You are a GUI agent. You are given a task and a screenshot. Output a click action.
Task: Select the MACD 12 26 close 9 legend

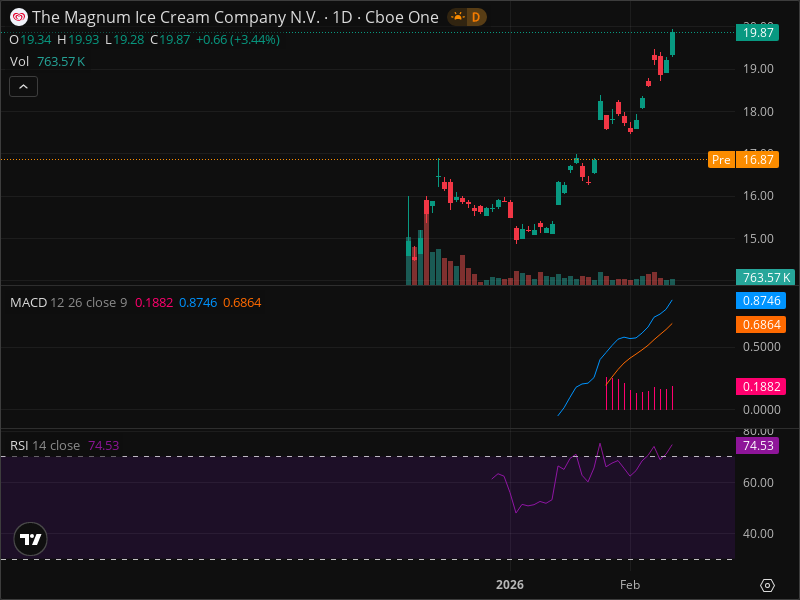(68, 303)
